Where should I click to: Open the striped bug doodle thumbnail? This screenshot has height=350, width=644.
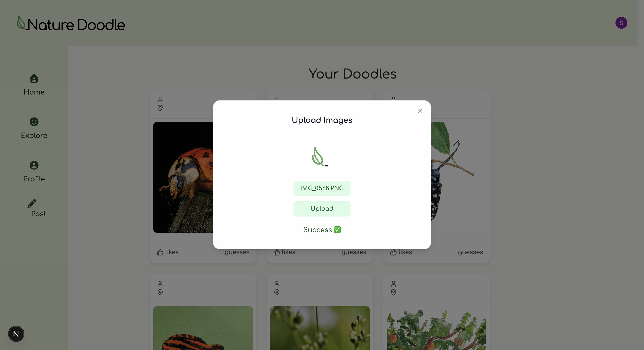(203, 328)
